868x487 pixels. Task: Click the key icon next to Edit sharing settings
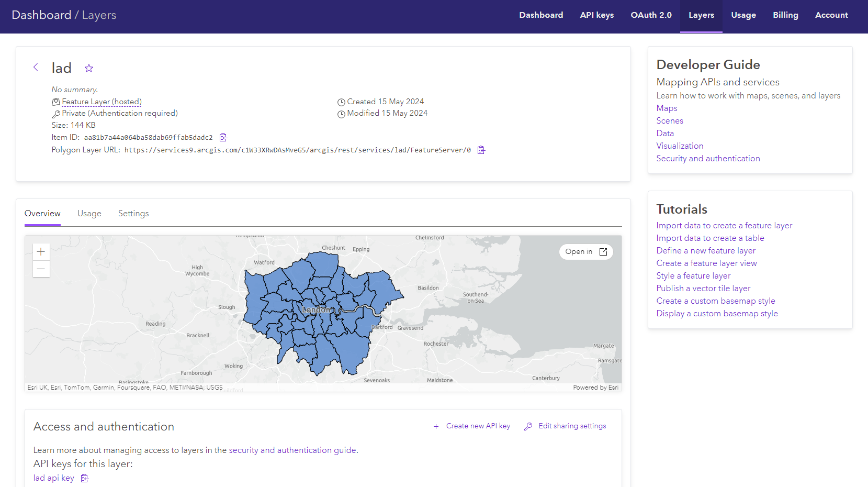point(527,426)
